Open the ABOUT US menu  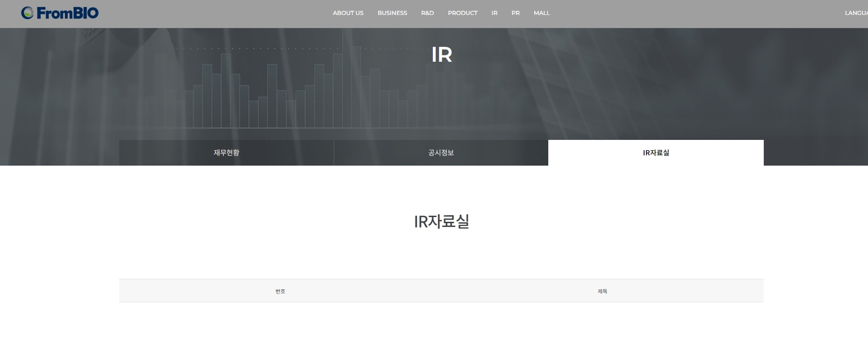click(x=348, y=13)
